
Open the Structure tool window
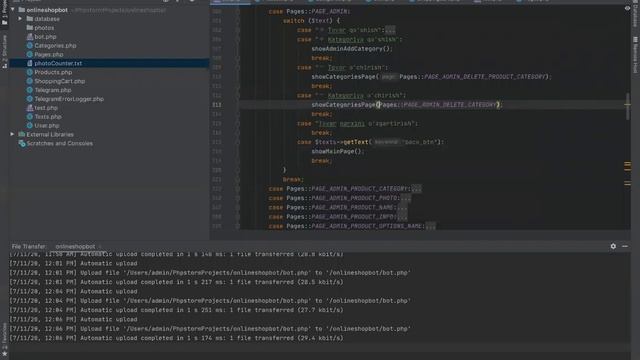[x=4, y=51]
